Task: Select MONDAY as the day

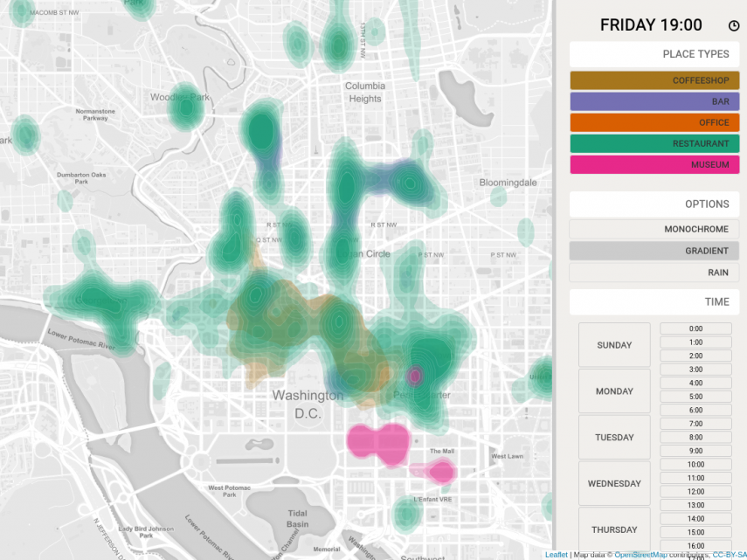Action: tap(614, 391)
